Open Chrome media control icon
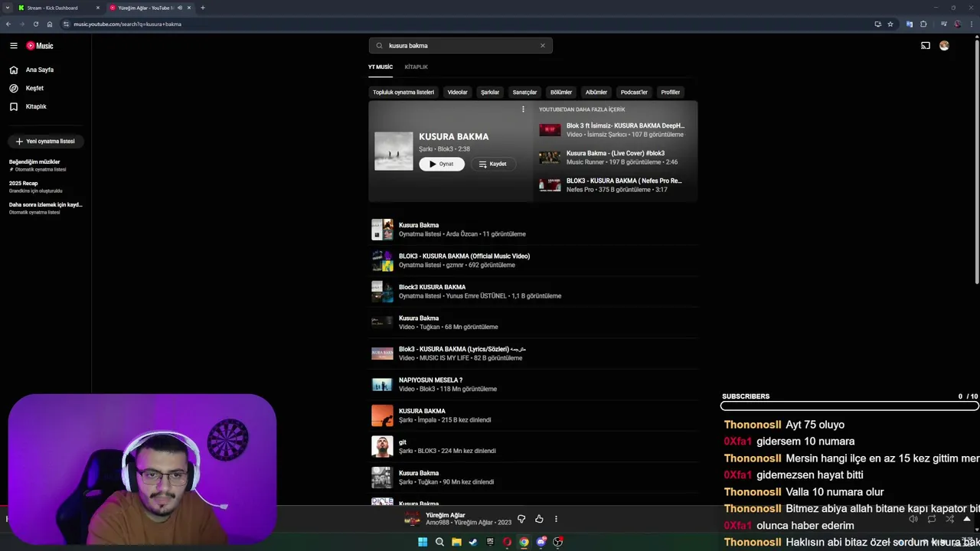 click(x=943, y=24)
